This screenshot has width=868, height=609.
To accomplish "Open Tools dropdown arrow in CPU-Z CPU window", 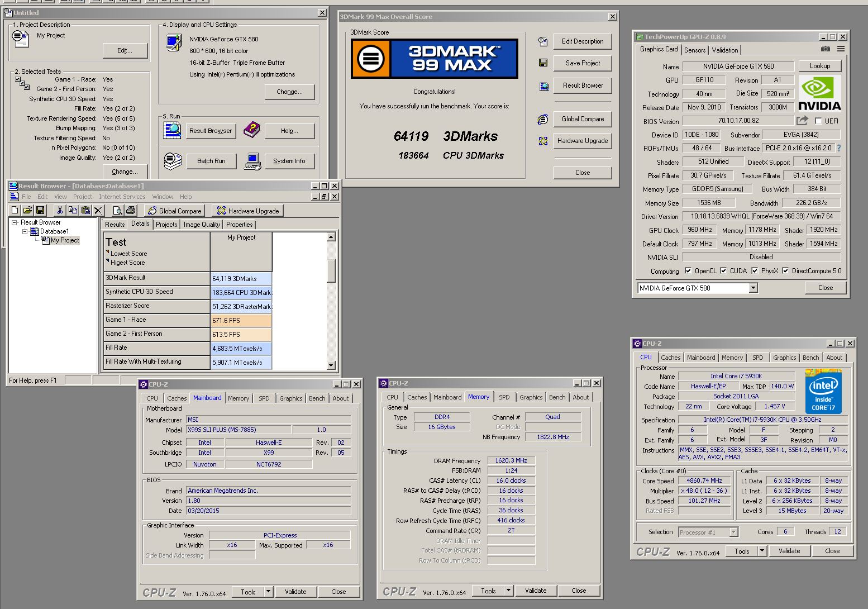I will [x=762, y=551].
